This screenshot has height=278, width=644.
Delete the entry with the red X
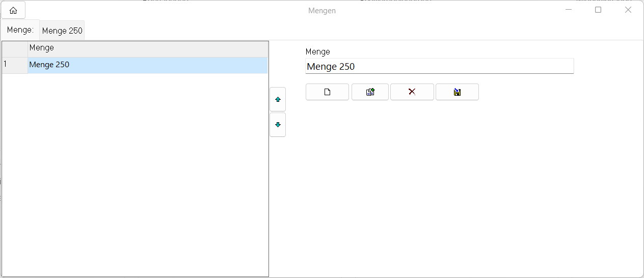pyautogui.click(x=412, y=92)
